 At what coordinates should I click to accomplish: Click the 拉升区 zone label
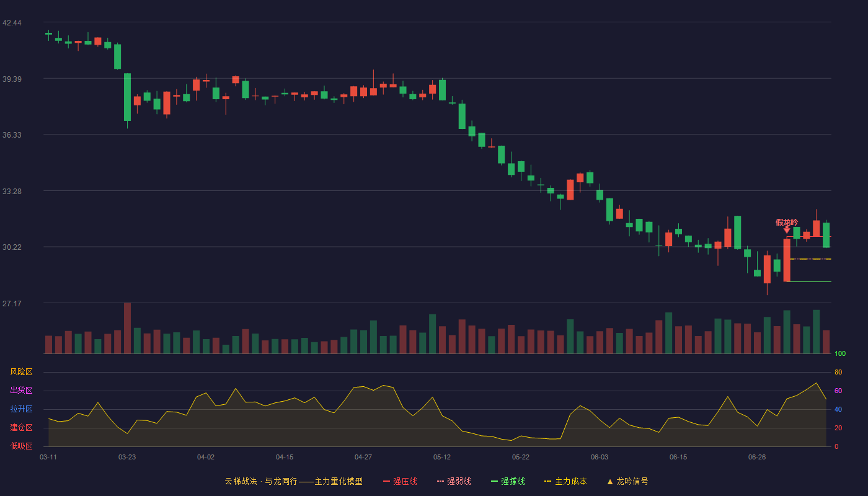21,409
